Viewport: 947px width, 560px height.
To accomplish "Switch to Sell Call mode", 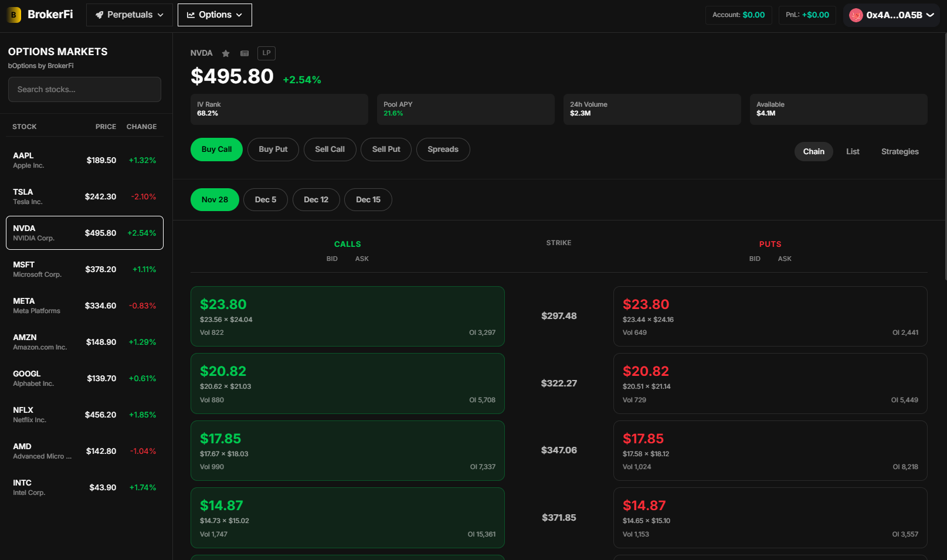I will pos(330,150).
